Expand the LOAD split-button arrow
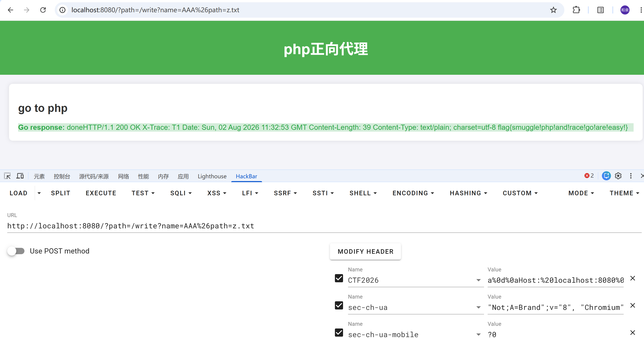The image size is (644, 338). click(x=39, y=193)
